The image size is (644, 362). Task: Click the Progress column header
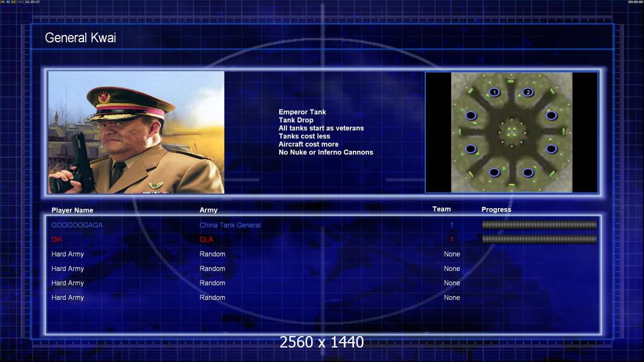pyautogui.click(x=496, y=209)
